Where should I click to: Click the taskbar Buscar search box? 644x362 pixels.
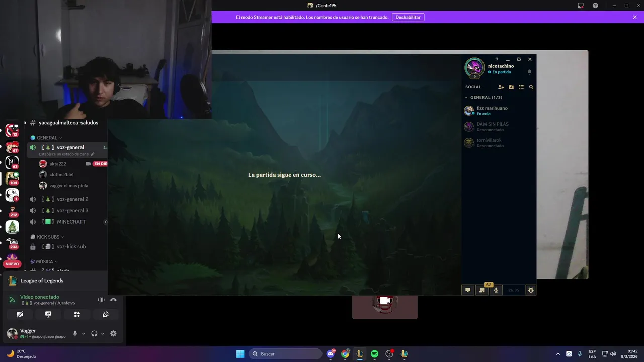286,354
